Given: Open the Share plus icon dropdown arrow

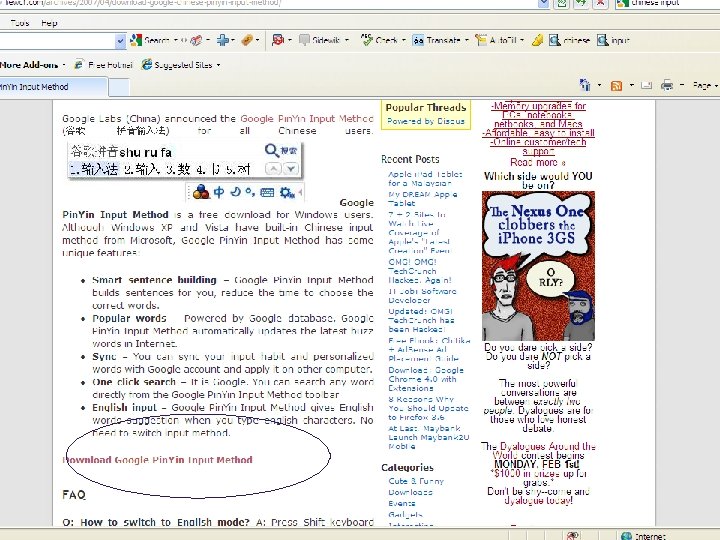Looking at the screenshot, I should pyautogui.click(x=233, y=40).
